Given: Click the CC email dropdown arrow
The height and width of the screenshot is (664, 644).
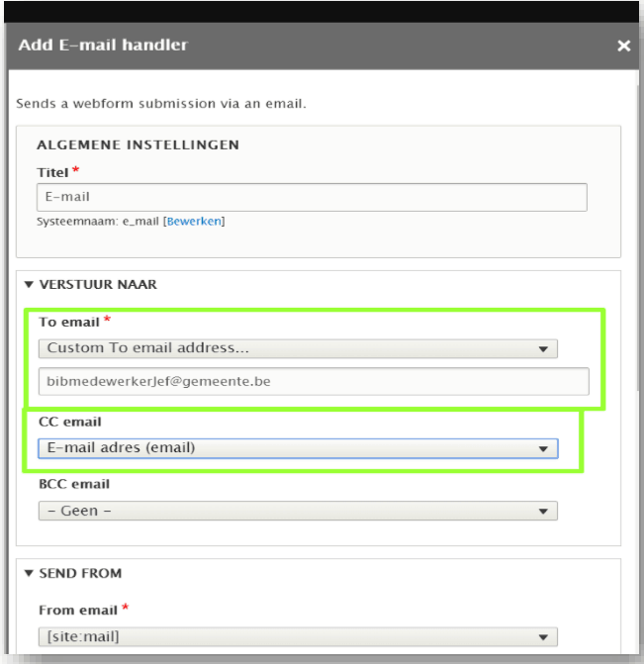Looking at the screenshot, I should 542,448.
